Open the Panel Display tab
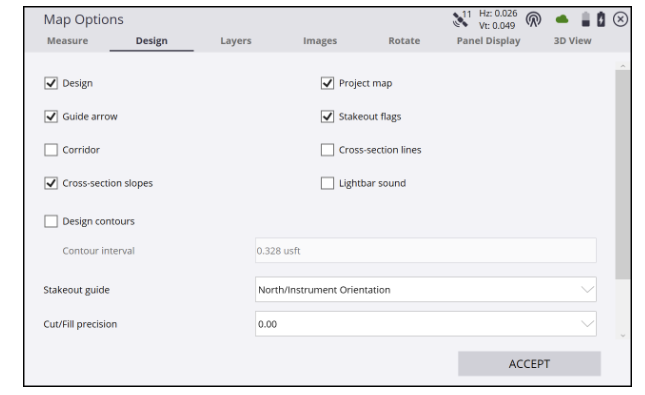 pyautogui.click(x=488, y=41)
